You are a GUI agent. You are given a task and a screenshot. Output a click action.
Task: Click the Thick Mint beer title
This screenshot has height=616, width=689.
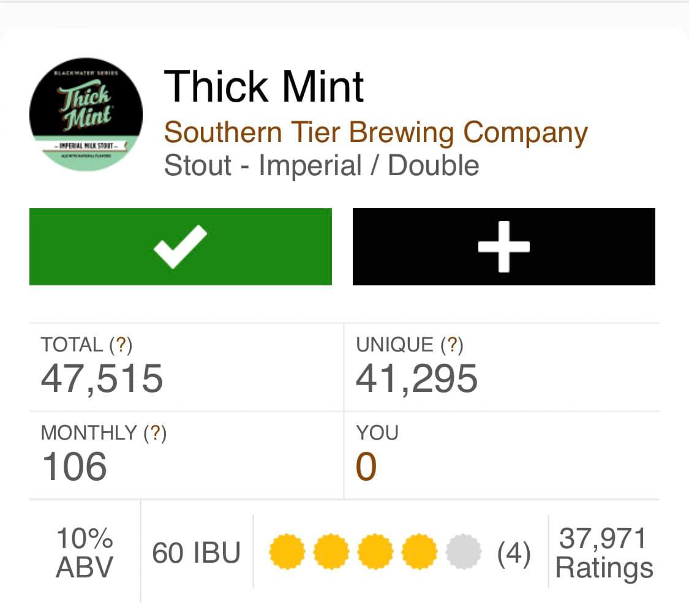264,86
